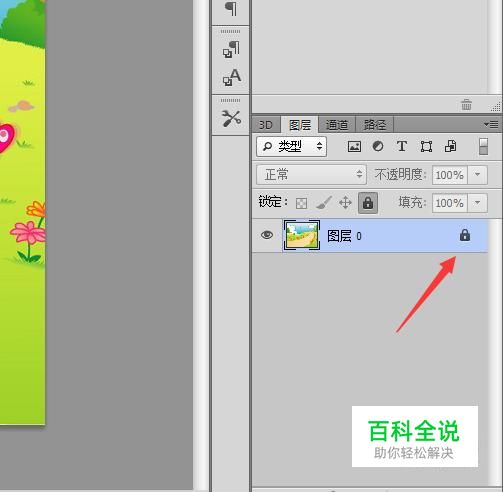Image resolution: width=503 pixels, height=492 pixels.
Task: Click the trash delete icon above Layers
Action: pos(466,105)
